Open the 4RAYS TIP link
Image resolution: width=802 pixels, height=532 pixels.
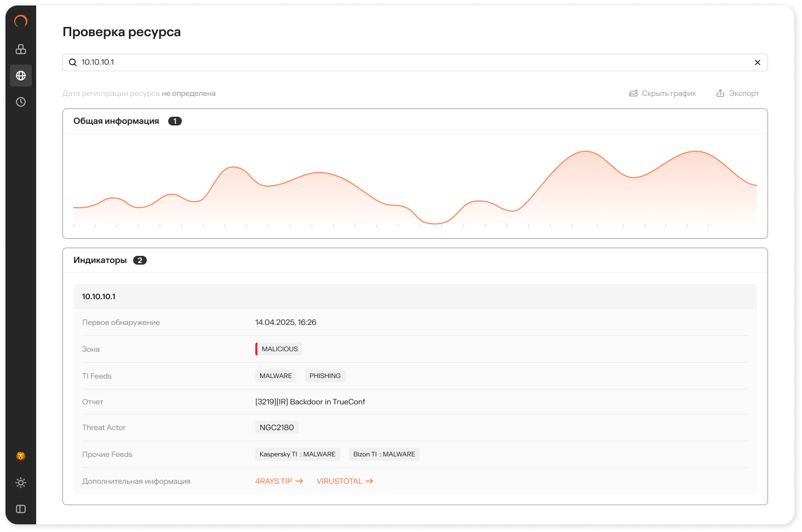click(x=279, y=481)
